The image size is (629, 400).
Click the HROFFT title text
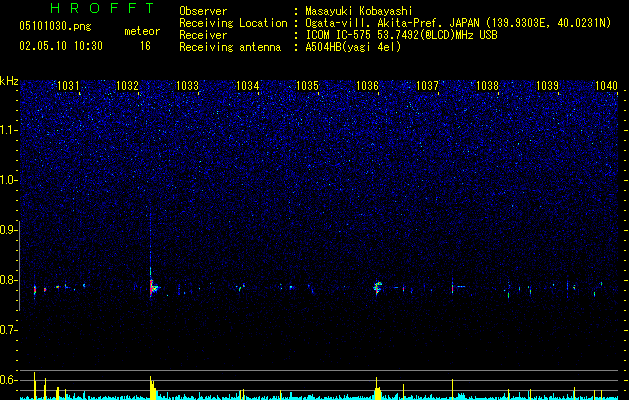coord(103,8)
